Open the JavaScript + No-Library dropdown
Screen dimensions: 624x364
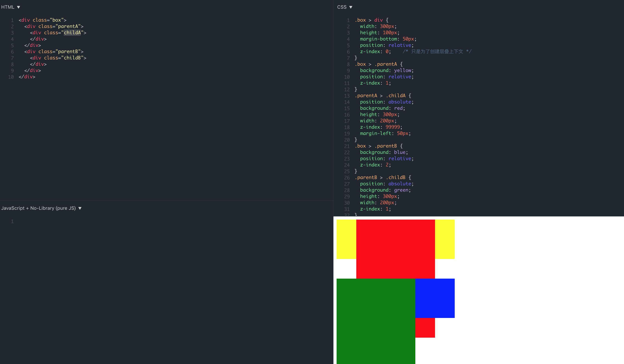pos(80,208)
